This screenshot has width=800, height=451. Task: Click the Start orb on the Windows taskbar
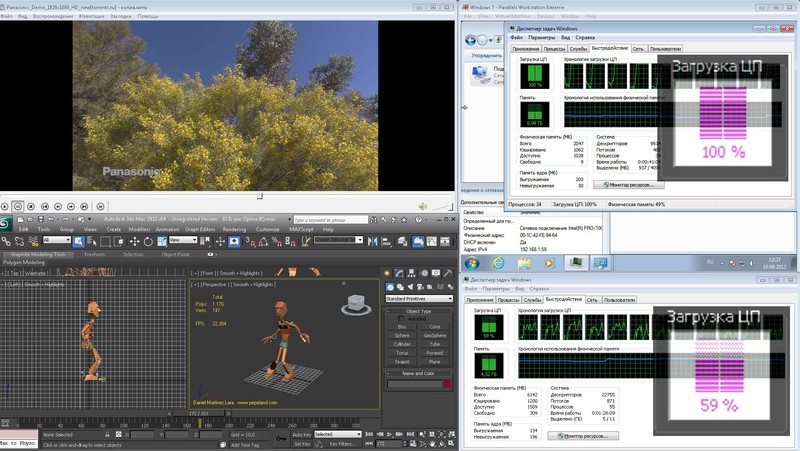[x=472, y=263]
